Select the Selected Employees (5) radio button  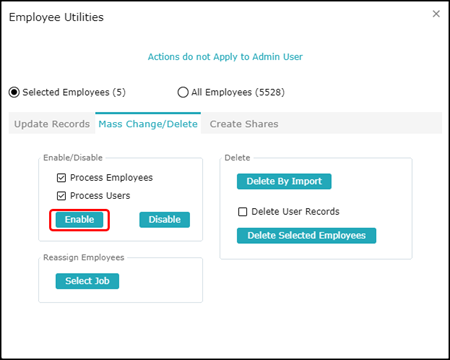(14, 92)
